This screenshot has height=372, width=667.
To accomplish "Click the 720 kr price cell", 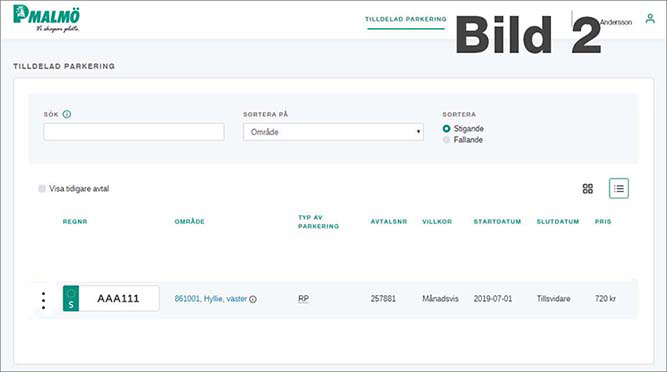I will tap(605, 299).
